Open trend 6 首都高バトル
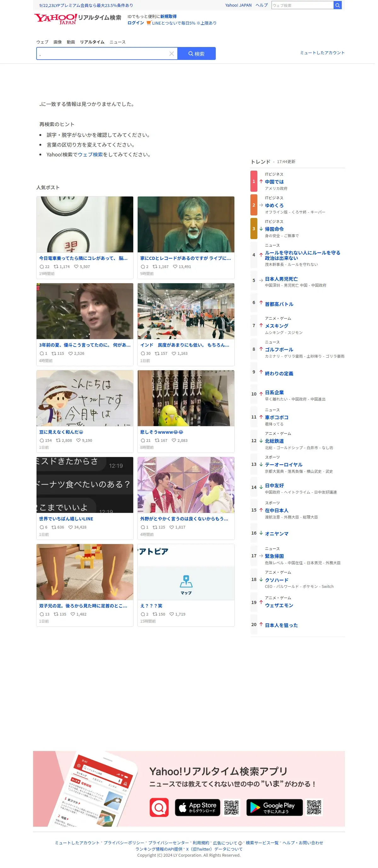The height and width of the screenshot is (868, 378). click(x=279, y=304)
